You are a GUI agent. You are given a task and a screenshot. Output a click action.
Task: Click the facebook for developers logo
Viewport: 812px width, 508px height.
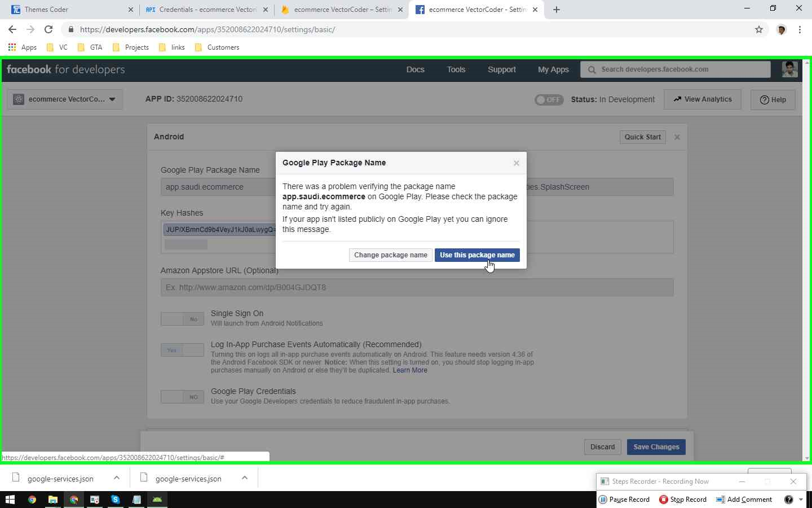(66, 69)
